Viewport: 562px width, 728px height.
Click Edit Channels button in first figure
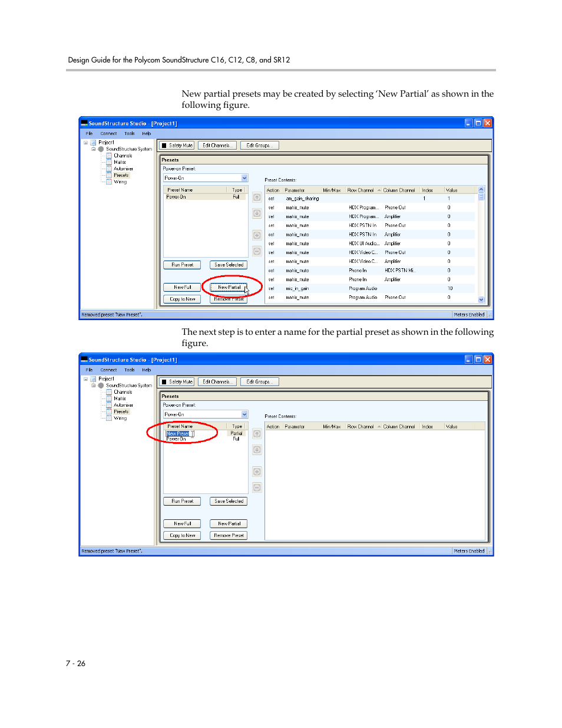(217, 146)
